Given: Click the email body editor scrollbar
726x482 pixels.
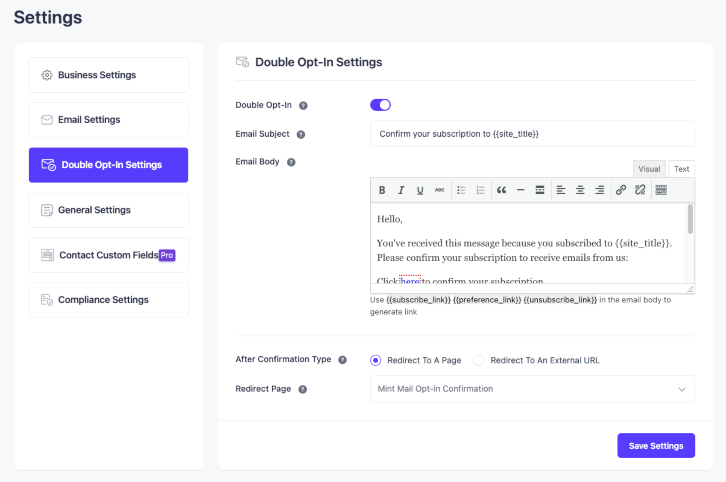Looking at the screenshot, I should [690, 219].
